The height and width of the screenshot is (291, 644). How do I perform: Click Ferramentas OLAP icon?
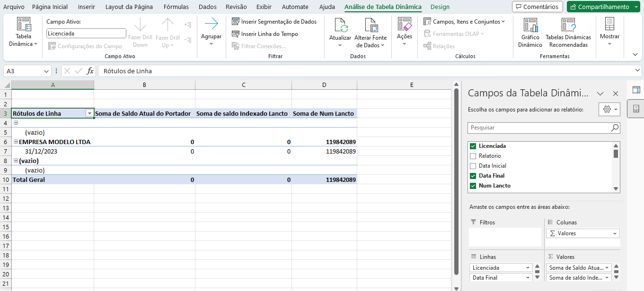(x=427, y=34)
